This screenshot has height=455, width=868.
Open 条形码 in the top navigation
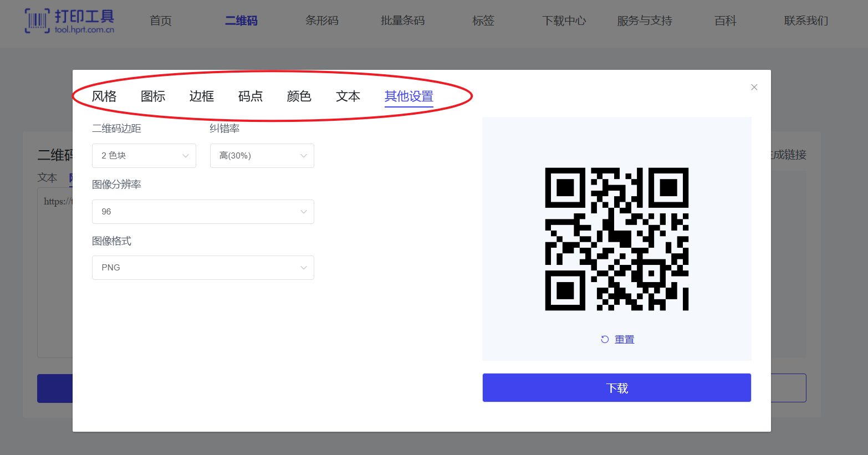[322, 21]
